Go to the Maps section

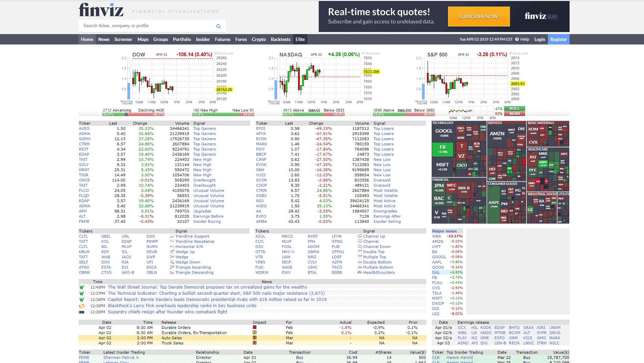143,39
